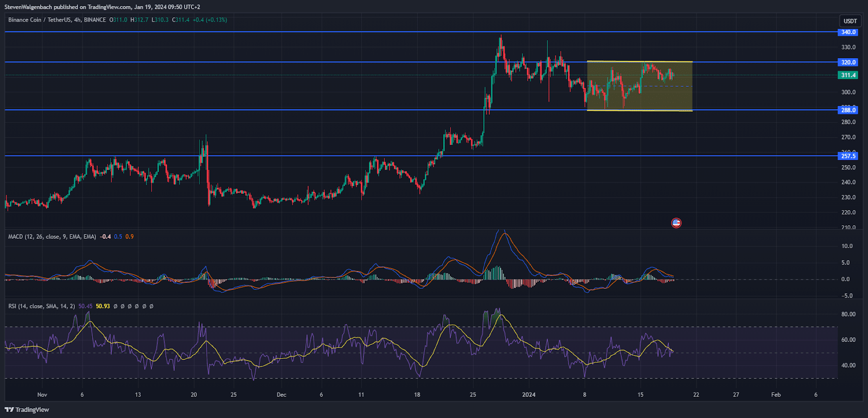Click the MACD value 0.9

coord(129,237)
